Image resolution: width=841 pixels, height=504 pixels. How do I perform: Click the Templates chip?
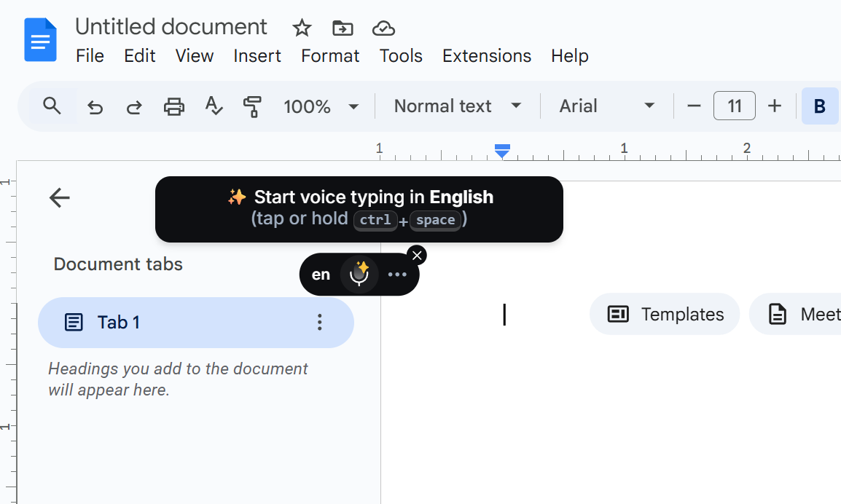pyautogui.click(x=665, y=314)
